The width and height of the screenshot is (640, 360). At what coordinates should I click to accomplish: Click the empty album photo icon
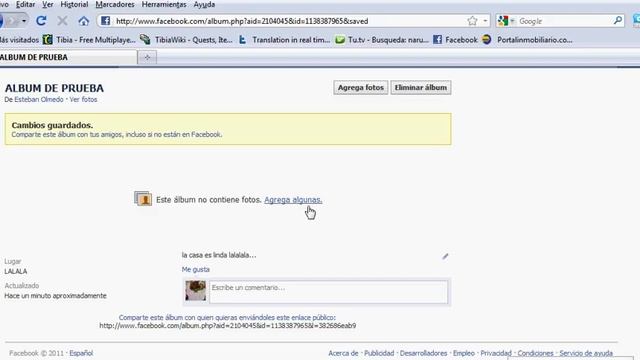tap(143, 199)
